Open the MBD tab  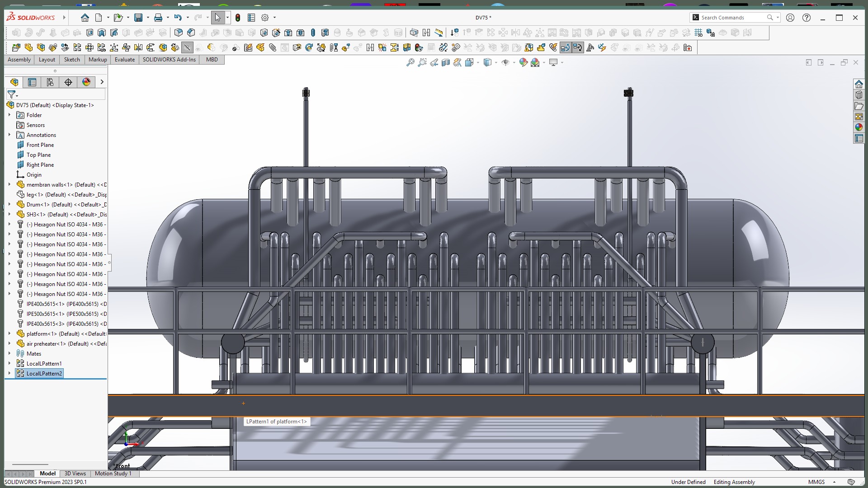[212, 60]
